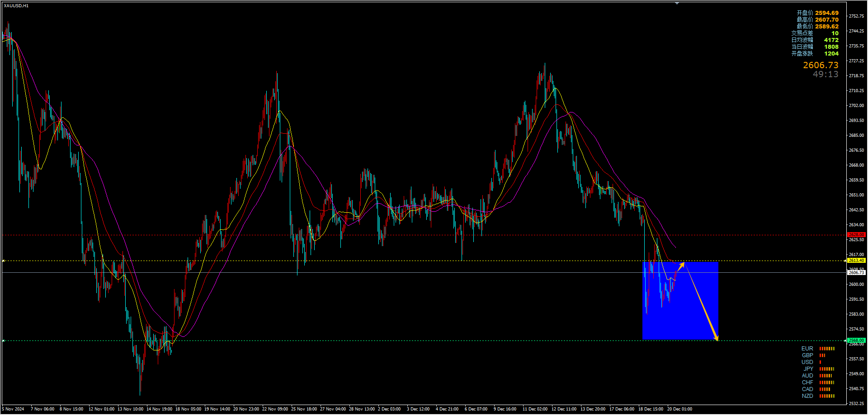The image size is (868, 415).
Task: Click the 交易点差 spread value 10
Action: coord(835,33)
